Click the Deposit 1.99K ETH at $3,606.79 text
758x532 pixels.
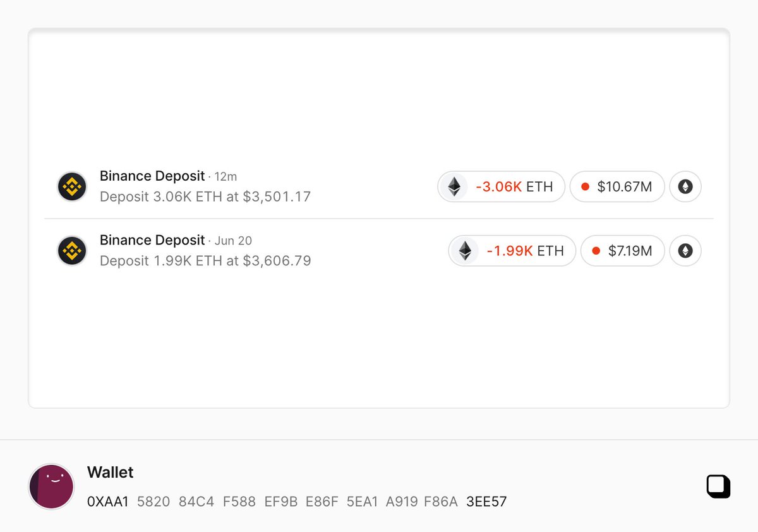point(205,261)
